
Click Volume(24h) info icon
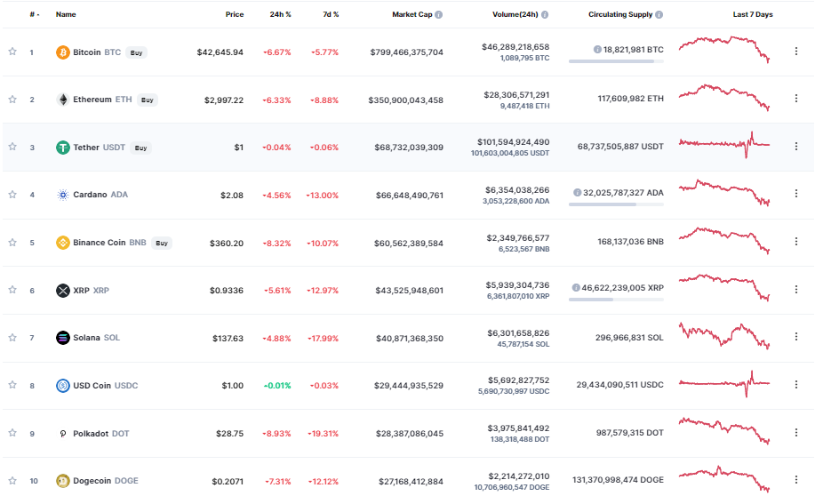(x=545, y=14)
